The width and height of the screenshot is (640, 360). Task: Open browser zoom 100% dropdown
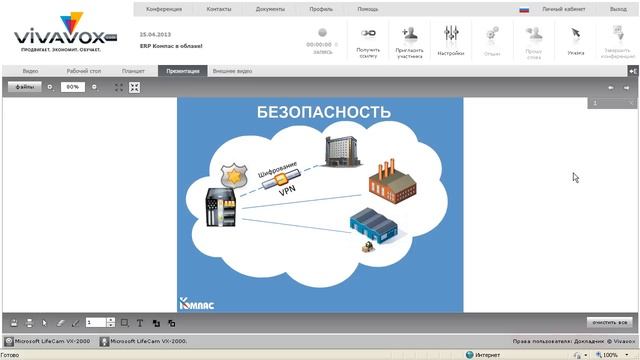point(627,355)
